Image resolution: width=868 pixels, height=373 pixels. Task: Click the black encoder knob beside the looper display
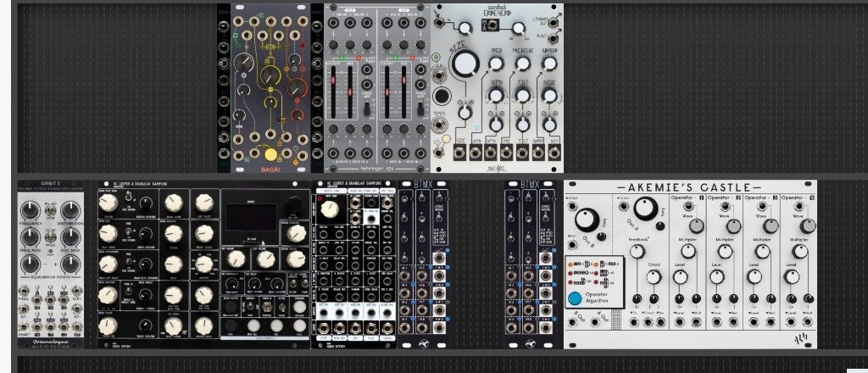(x=292, y=205)
